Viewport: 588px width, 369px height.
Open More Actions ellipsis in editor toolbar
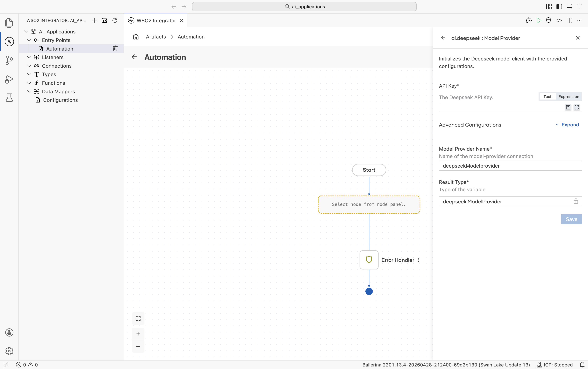[x=579, y=20]
